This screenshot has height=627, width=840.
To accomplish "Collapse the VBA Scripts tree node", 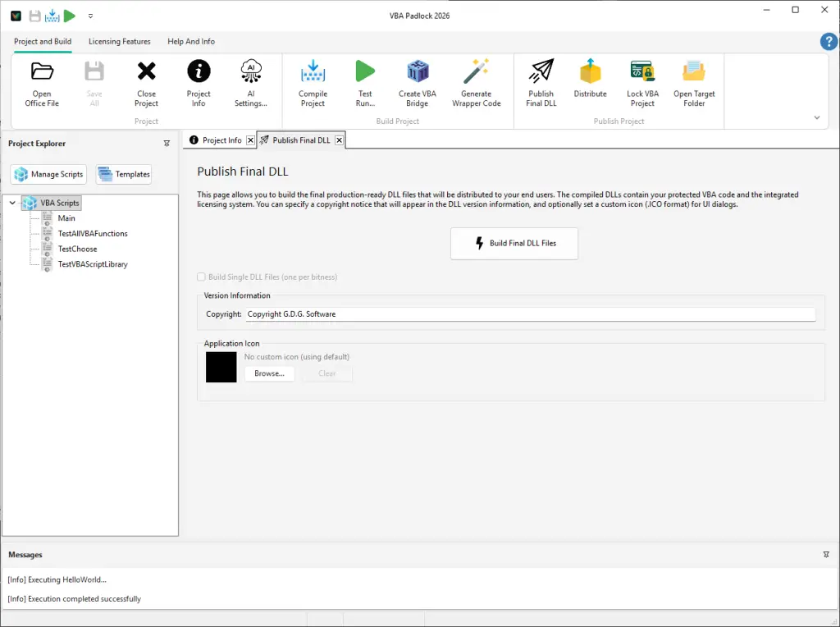I will point(11,203).
